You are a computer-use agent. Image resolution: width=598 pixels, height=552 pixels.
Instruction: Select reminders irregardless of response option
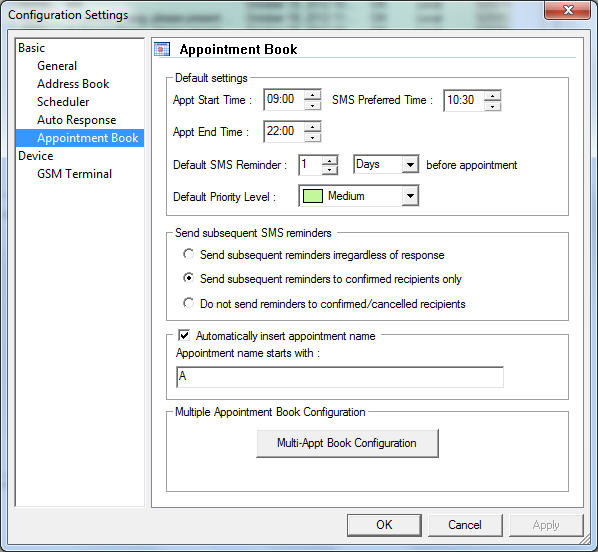[188, 254]
